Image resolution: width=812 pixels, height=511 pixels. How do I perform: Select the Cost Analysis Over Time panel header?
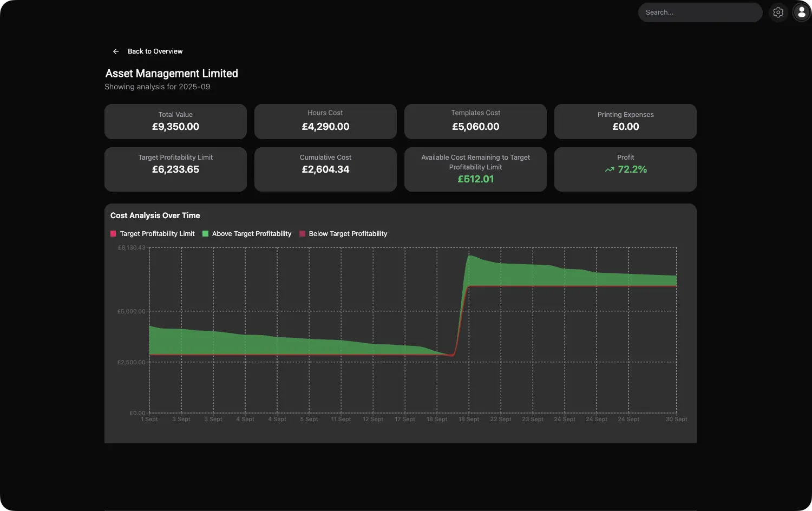tap(155, 215)
